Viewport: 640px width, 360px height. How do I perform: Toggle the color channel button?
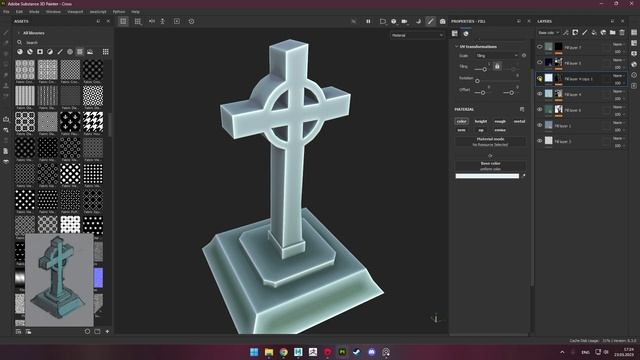[462, 121]
